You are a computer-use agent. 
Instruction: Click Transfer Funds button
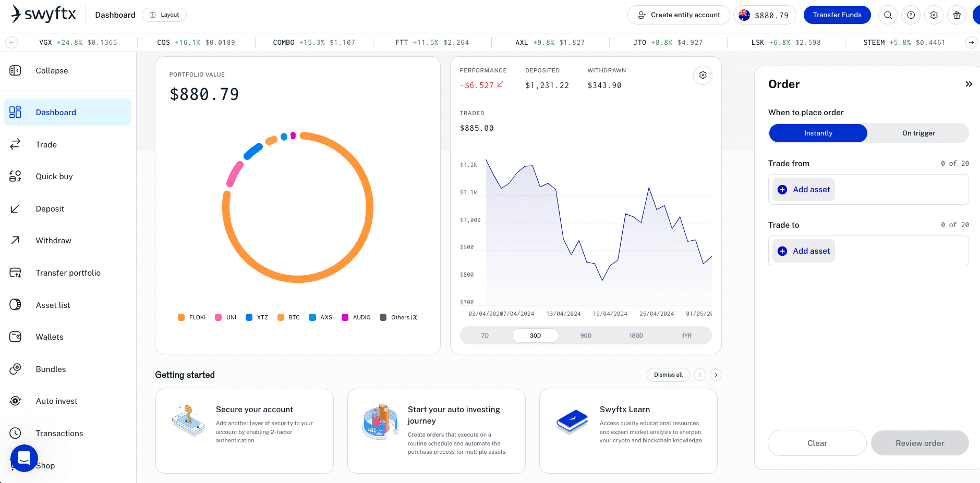pos(837,15)
